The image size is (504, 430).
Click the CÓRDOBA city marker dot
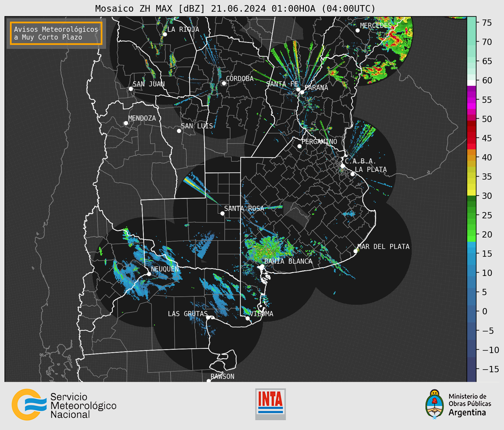[x=224, y=83]
